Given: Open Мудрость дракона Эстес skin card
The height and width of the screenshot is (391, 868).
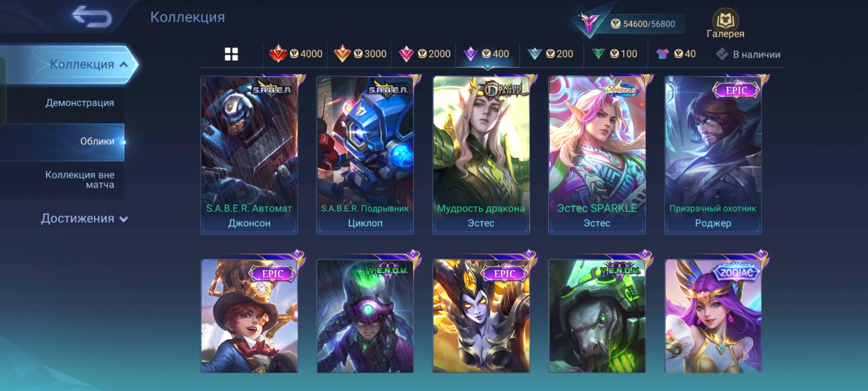Looking at the screenshot, I should [481, 155].
